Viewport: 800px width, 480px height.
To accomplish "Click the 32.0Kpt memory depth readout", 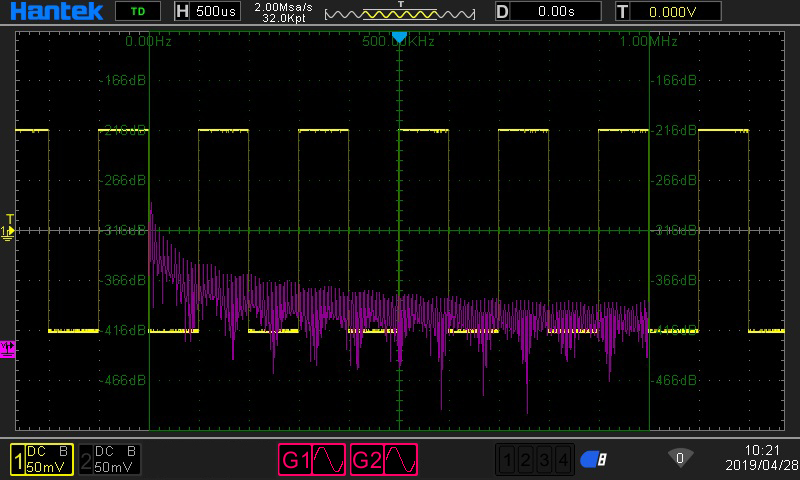I will (284, 18).
